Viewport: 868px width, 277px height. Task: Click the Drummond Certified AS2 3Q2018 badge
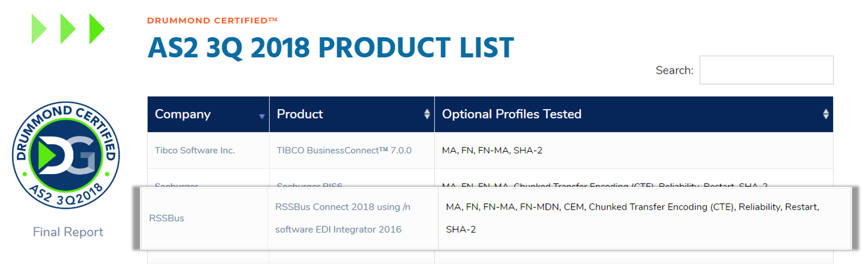click(66, 155)
